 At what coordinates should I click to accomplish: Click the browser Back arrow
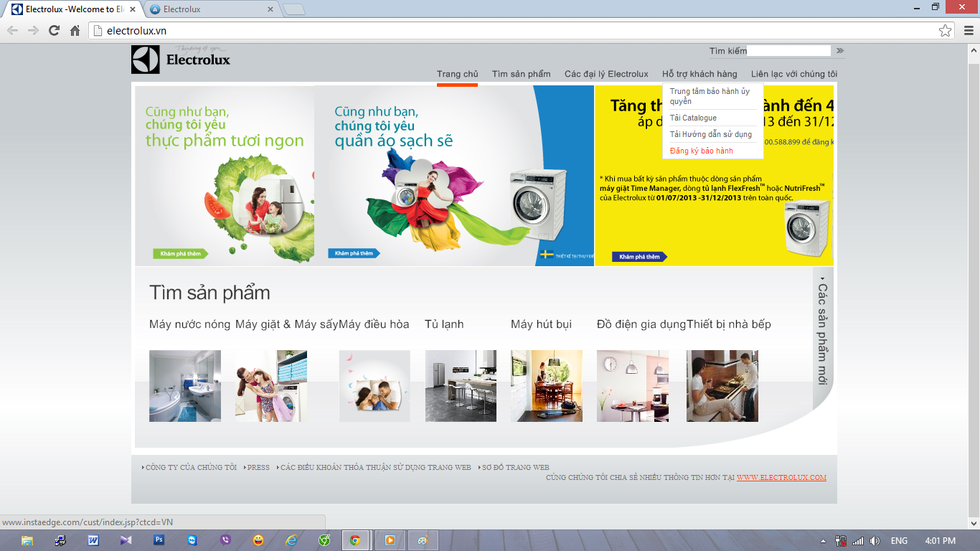(x=12, y=30)
